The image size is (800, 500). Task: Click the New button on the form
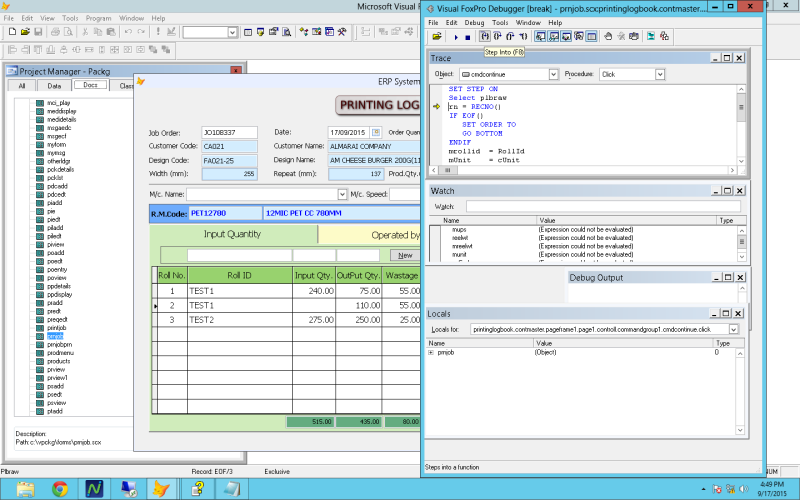405,255
